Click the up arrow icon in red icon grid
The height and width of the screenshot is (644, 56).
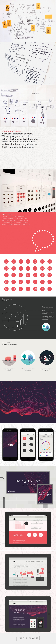tap(28, 268)
